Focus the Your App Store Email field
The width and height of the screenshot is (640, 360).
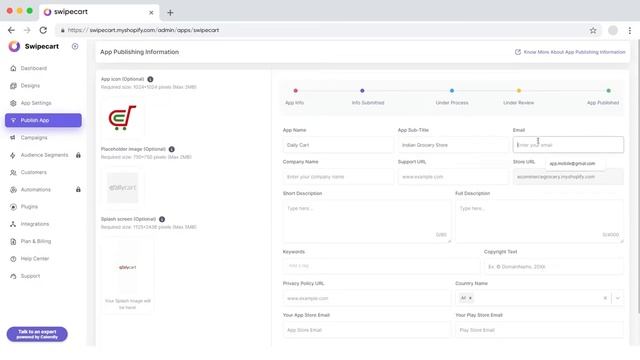click(367, 330)
